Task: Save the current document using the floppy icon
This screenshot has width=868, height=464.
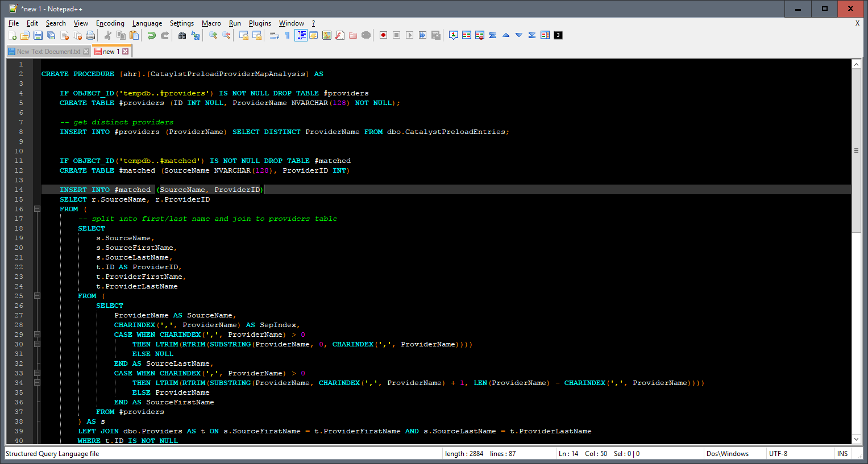Action: pyautogui.click(x=38, y=35)
